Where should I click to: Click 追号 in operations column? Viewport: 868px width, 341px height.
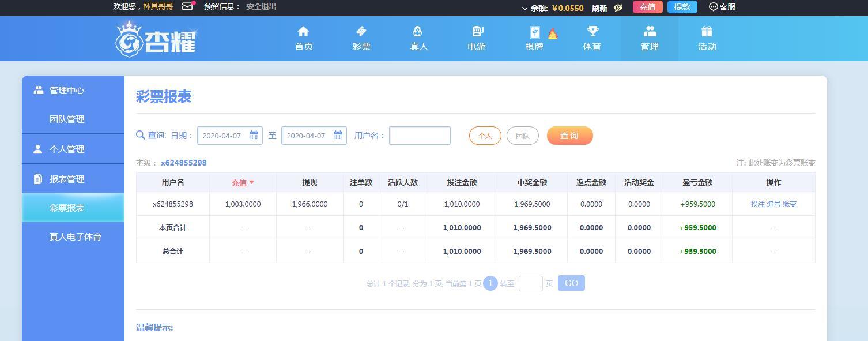(773, 204)
